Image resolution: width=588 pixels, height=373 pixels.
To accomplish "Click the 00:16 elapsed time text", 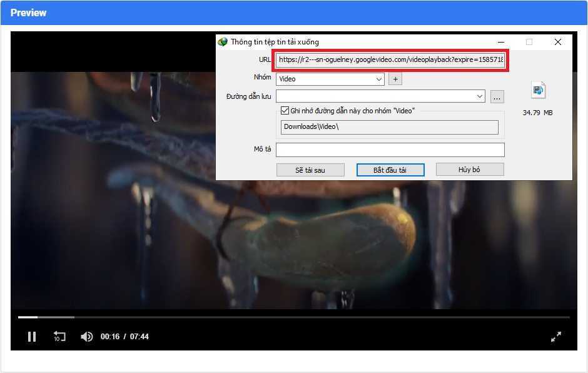I will coord(110,337).
